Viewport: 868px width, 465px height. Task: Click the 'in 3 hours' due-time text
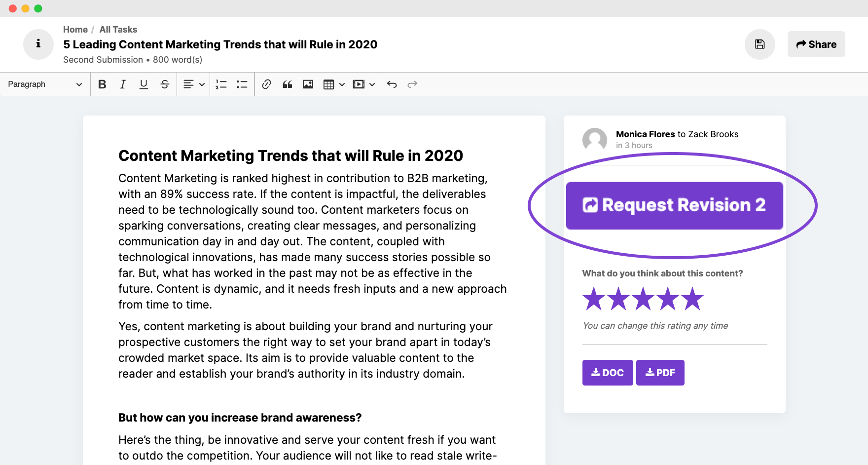(x=634, y=146)
